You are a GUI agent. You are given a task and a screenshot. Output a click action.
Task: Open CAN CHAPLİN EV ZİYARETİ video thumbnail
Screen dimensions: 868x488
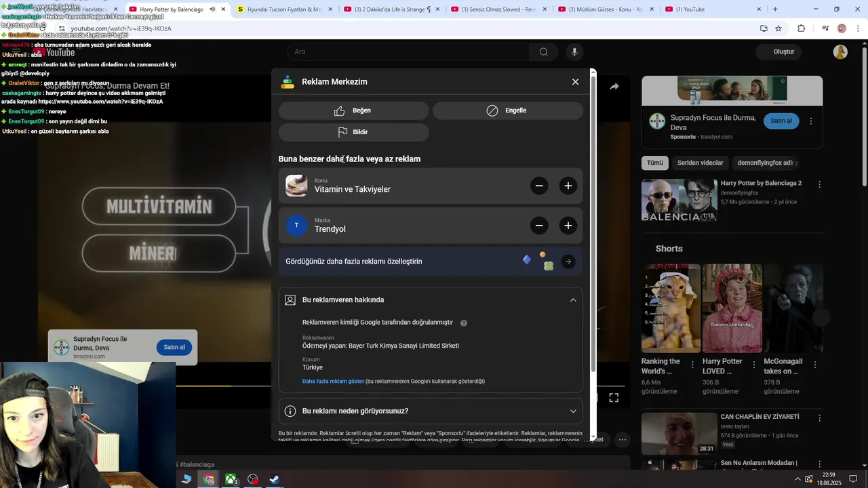[x=679, y=433]
